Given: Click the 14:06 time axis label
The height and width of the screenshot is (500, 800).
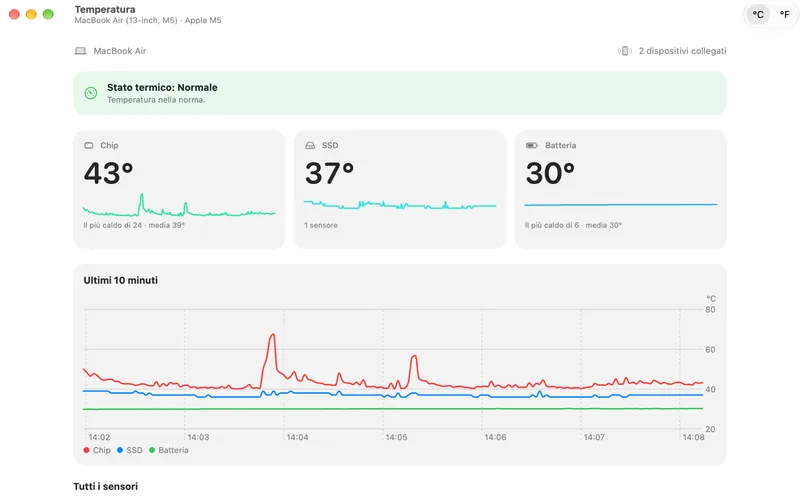Looking at the screenshot, I should click(495, 437).
